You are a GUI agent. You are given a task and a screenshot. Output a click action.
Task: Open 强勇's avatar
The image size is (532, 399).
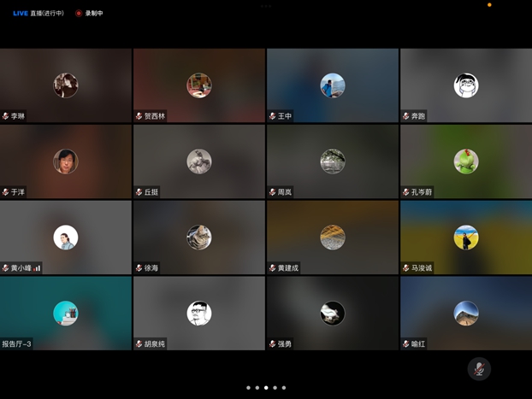click(x=333, y=314)
